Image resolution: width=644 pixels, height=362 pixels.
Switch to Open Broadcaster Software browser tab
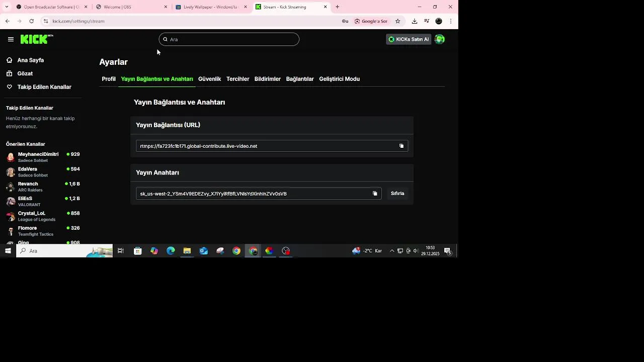52,7
